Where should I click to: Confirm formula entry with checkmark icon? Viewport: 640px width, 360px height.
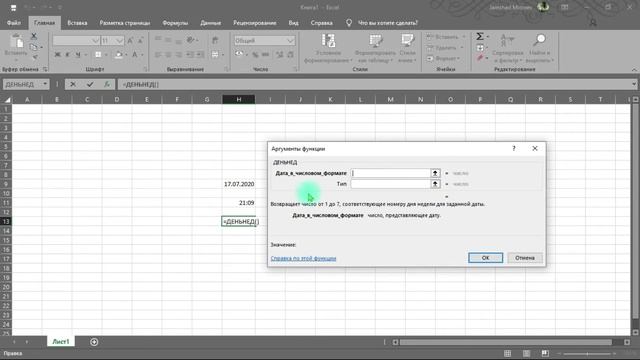90,84
